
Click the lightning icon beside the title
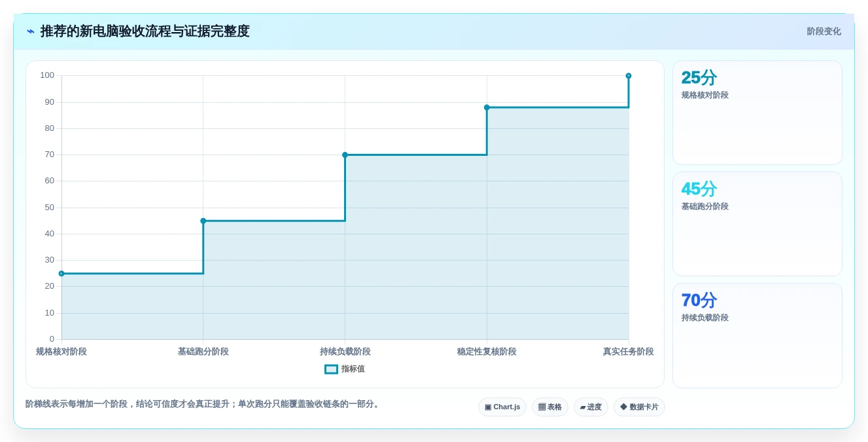click(31, 31)
